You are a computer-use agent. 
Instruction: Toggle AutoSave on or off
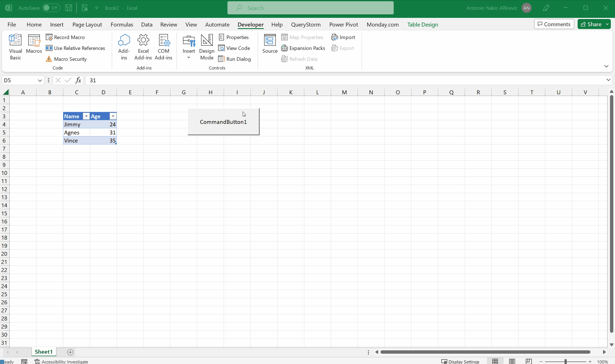pos(51,8)
